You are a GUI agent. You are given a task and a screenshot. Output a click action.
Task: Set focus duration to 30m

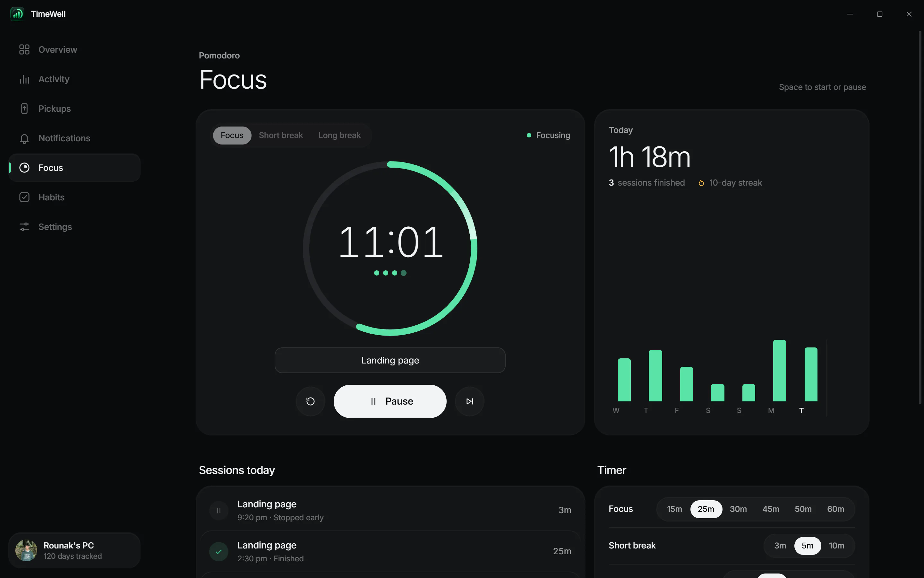(738, 509)
